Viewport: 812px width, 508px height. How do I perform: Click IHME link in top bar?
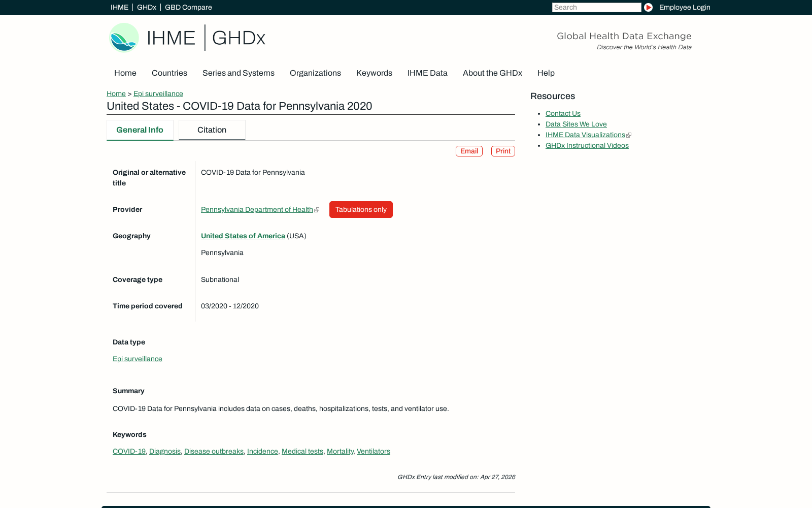[x=119, y=7]
